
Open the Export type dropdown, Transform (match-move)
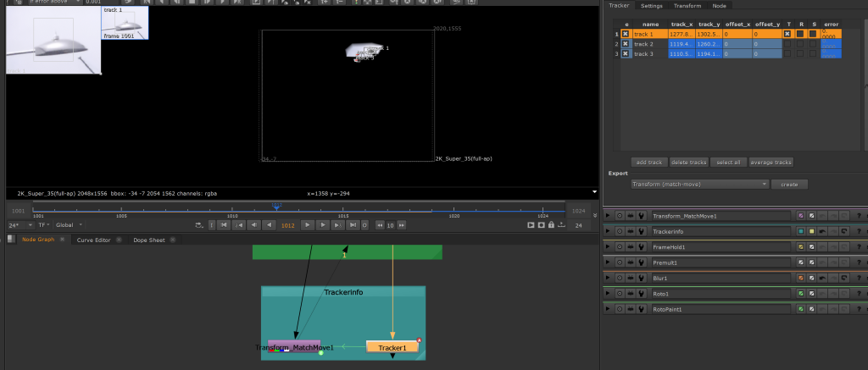point(699,184)
